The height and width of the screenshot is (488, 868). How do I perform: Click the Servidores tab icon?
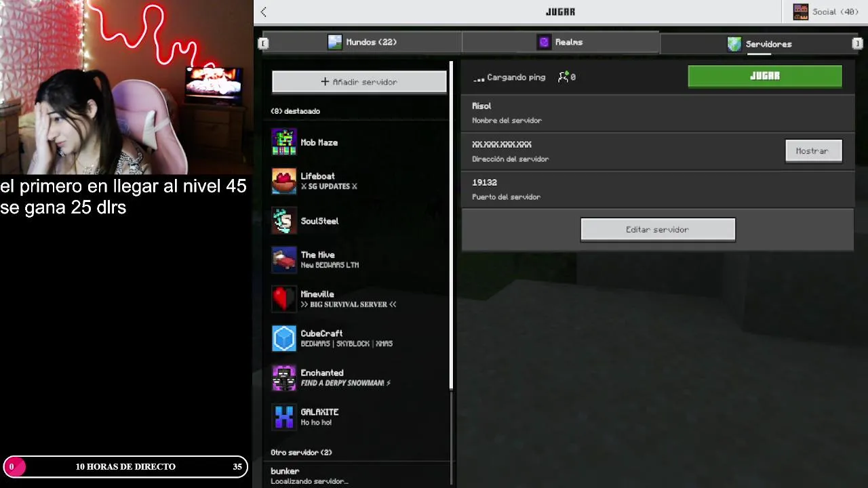pyautogui.click(x=734, y=44)
